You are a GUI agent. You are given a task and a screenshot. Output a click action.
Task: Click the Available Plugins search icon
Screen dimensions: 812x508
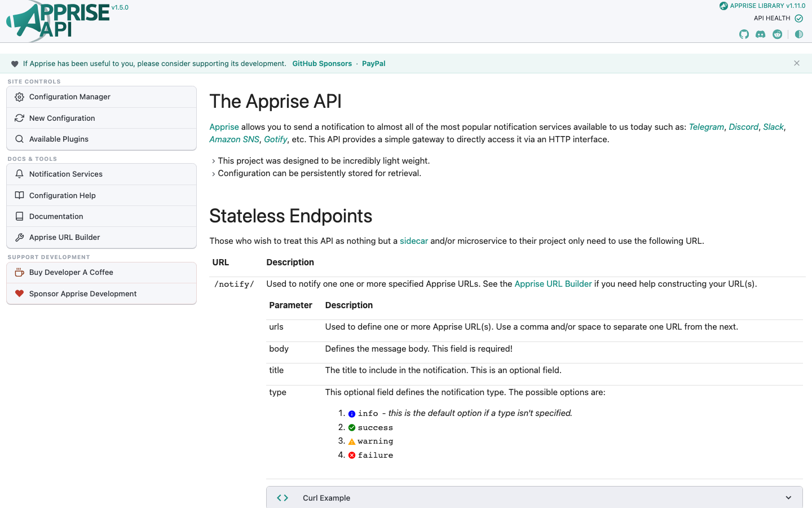19,139
